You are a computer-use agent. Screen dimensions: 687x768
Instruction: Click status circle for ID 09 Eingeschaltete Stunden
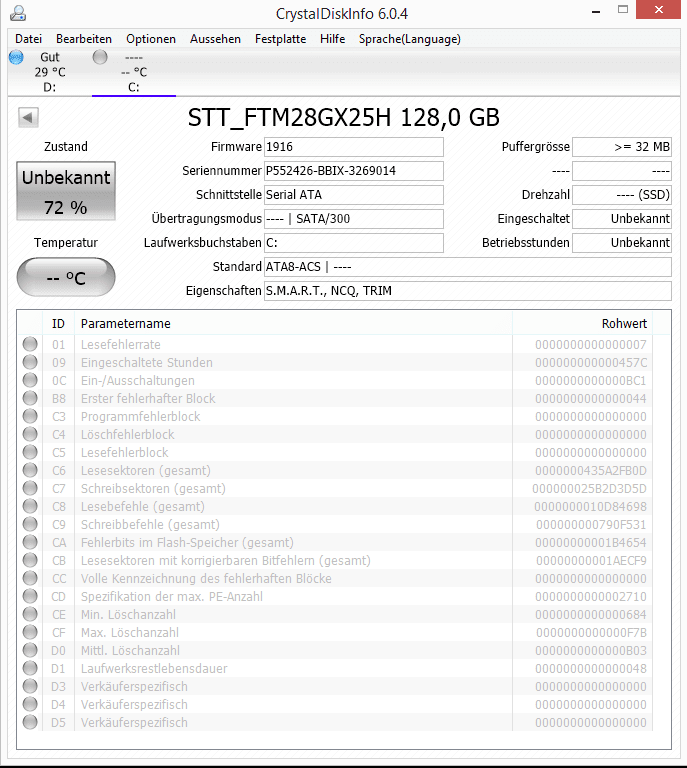coord(30,362)
